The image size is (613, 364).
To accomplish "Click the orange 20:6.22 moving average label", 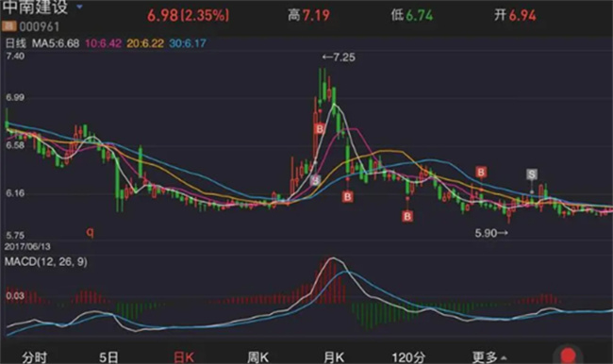I will pos(145,43).
